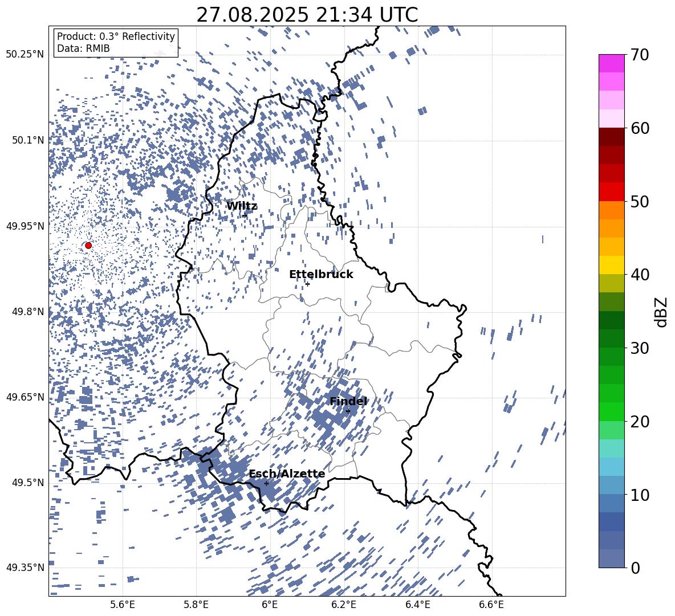The width and height of the screenshot is (675, 616).
Task: Click the Ettelbruck station label
Action: pos(321,275)
